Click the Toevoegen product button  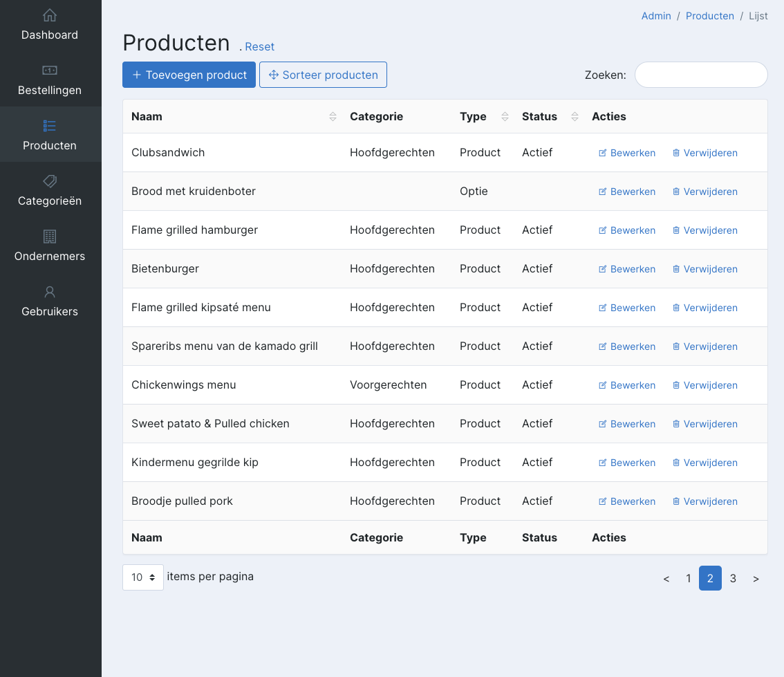189,75
